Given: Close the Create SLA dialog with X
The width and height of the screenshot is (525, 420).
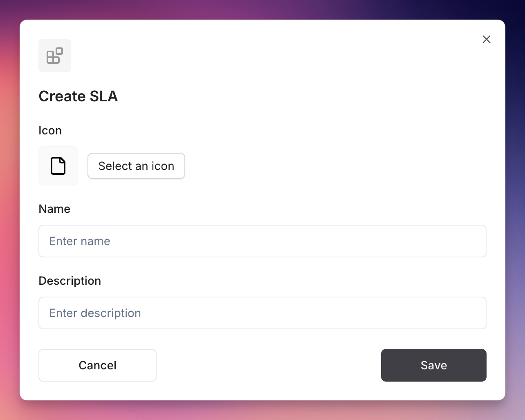Looking at the screenshot, I should click(x=487, y=39).
